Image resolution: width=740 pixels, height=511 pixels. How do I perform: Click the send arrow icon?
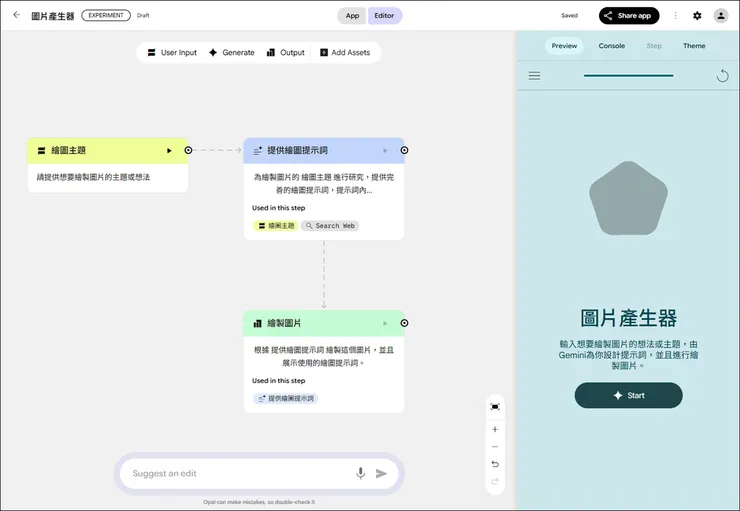click(x=381, y=473)
